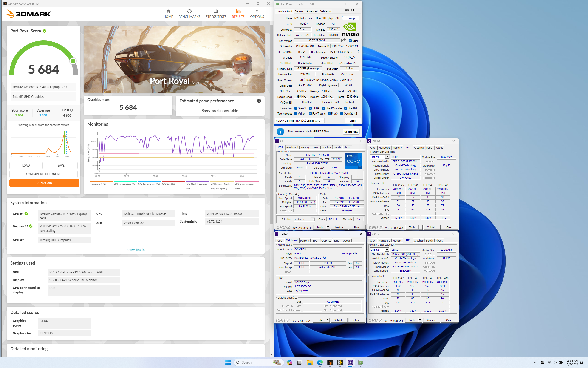The width and height of the screenshot is (588, 368).
Task: Click the blue info icon in the GPU-Z update bar
Action: point(280,132)
